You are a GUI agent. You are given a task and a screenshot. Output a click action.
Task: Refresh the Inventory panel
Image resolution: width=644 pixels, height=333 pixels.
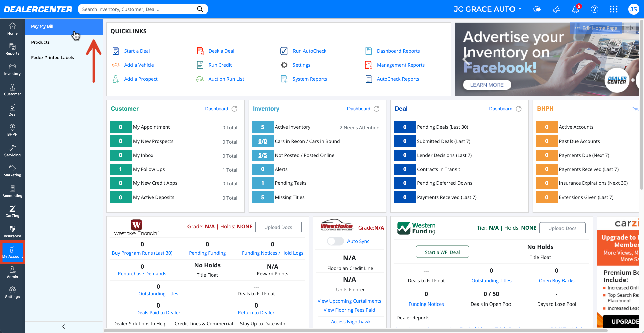click(x=377, y=109)
